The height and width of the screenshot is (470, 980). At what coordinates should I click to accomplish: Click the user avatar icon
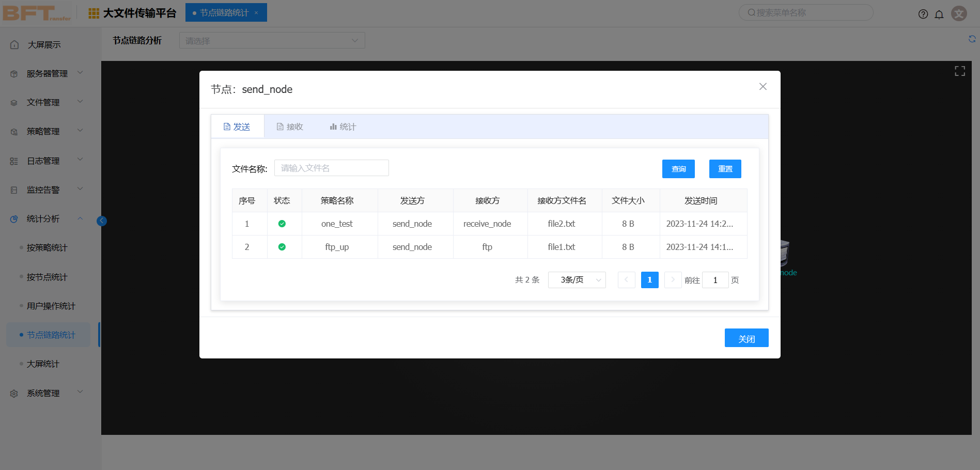tap(959, 13)
